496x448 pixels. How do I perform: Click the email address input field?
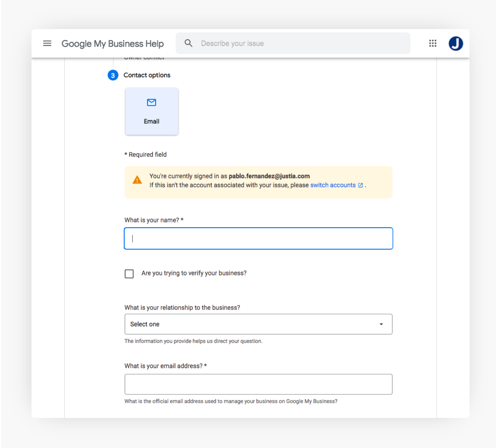coord(258,384)
